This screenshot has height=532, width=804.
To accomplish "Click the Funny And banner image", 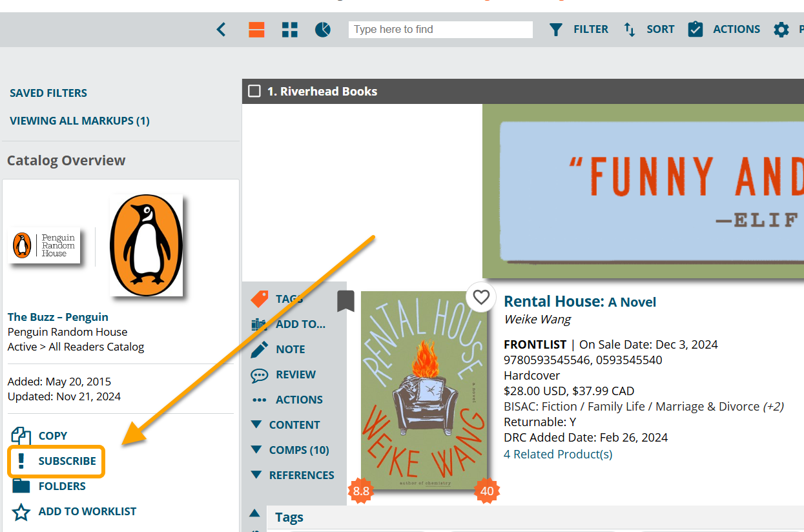I will tap(643, 192).
